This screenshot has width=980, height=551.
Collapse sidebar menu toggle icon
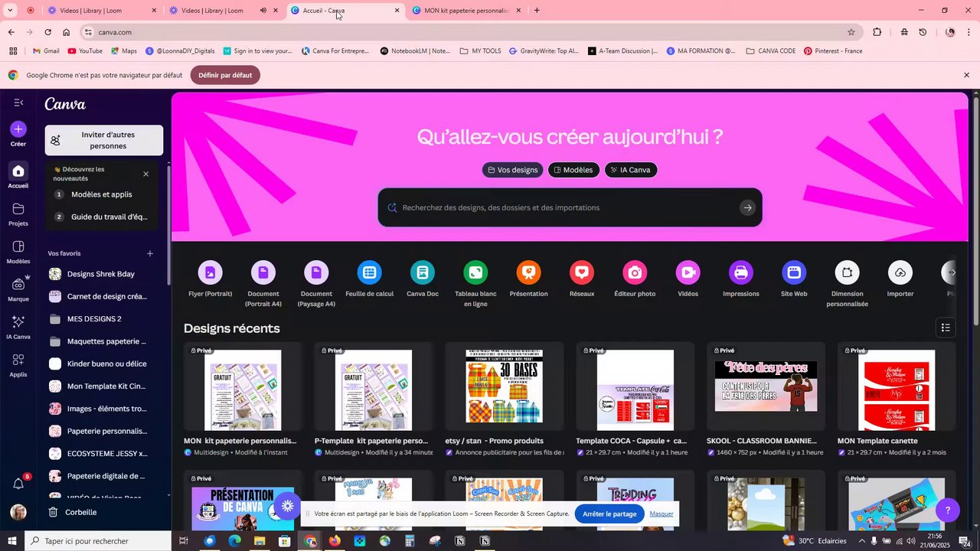(18, 103)
